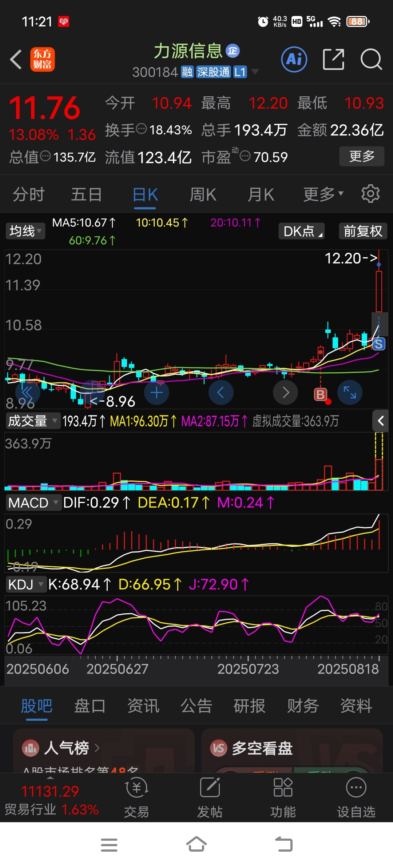Open the 功能 functions grid icon
393x868 pixels.
(283, 797)
